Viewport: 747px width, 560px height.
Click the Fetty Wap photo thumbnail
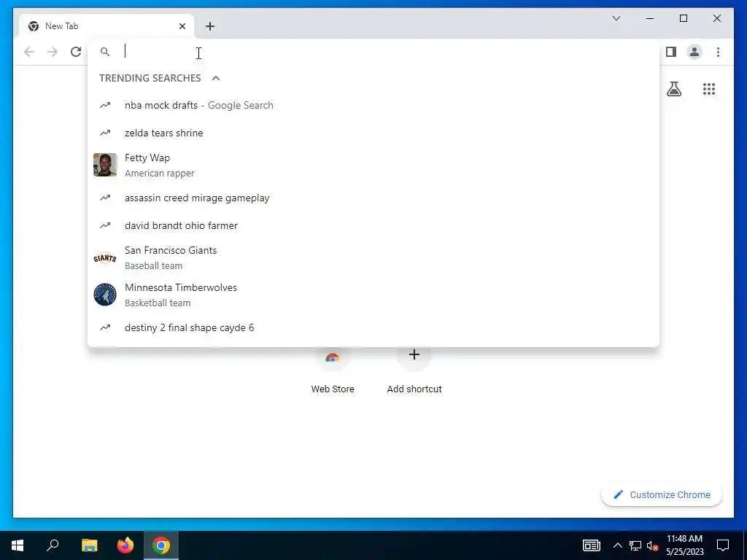[x=105, y=165]
